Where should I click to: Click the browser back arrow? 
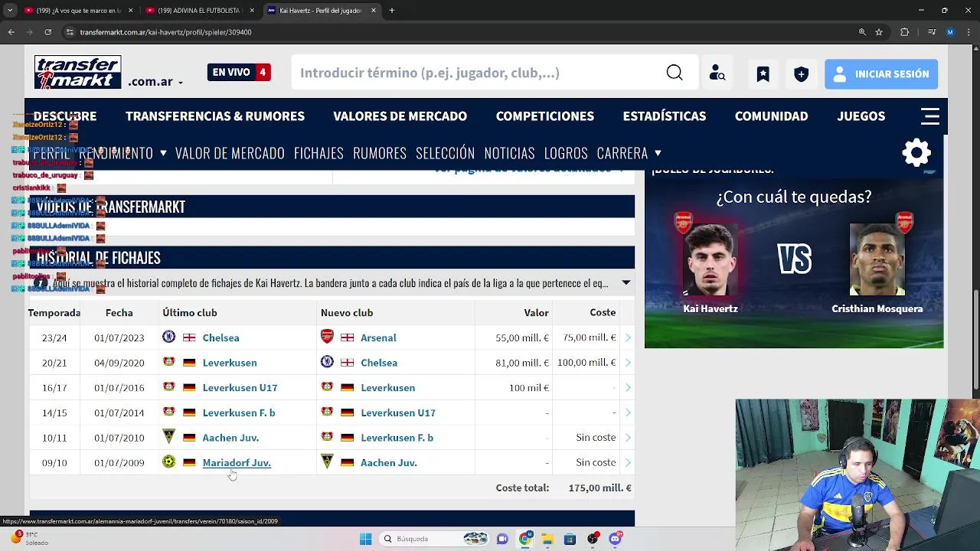pos(11,32)
